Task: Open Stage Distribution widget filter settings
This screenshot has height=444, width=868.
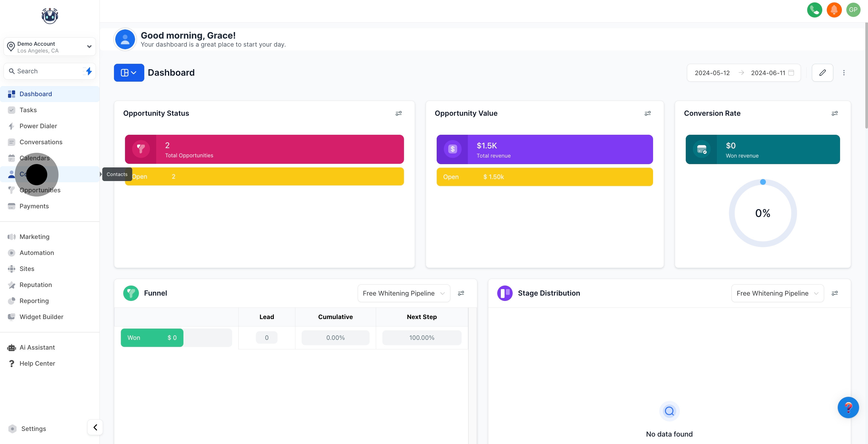Action: coord(834,294)
